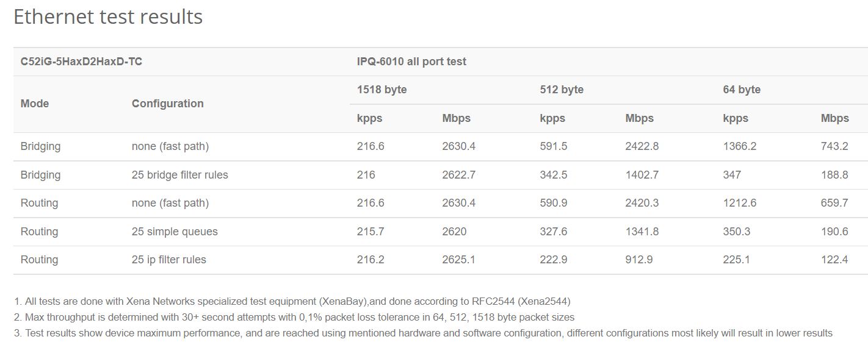Click the 912.9 Mbps cell
868x345 pixels.
638,260
